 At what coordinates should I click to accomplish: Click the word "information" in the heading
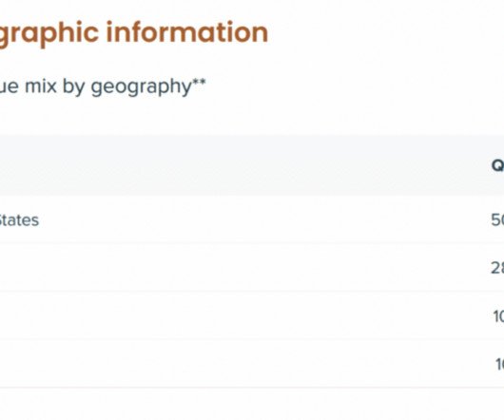187,32
